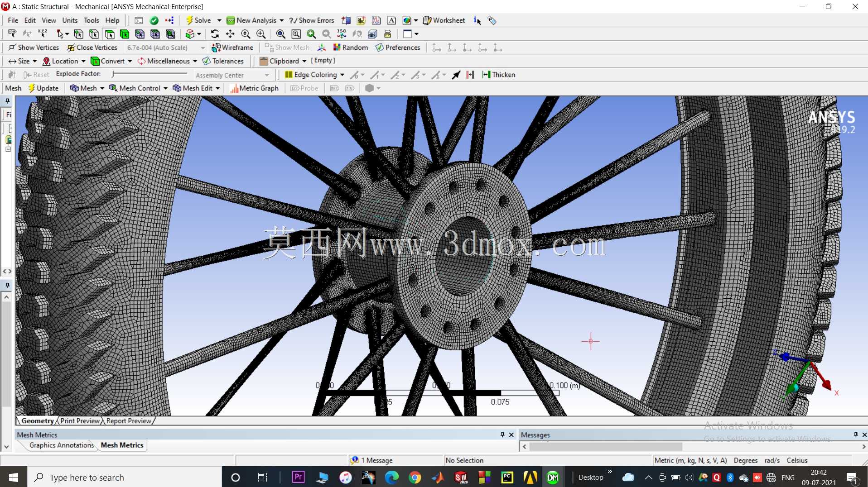
Task: Click the red edge offset icon
Action: point(471,75)
